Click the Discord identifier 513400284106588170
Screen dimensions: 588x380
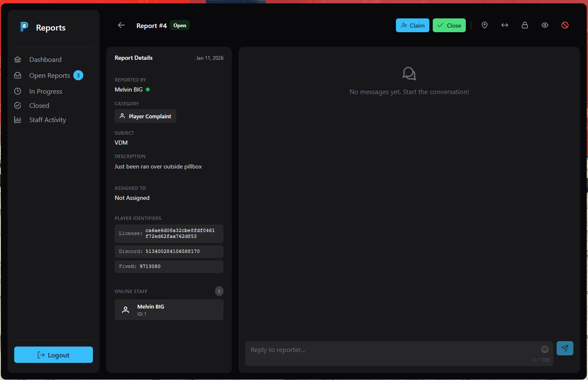[172, 251]
